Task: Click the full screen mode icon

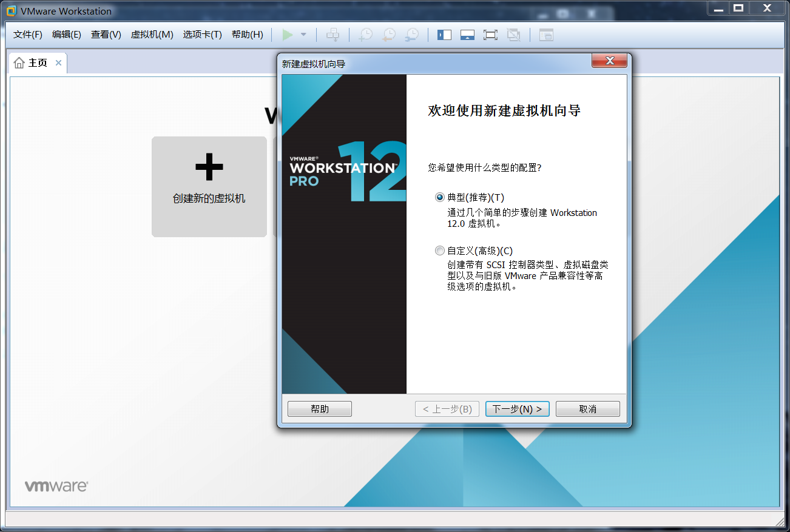Action: pos(490,35)
